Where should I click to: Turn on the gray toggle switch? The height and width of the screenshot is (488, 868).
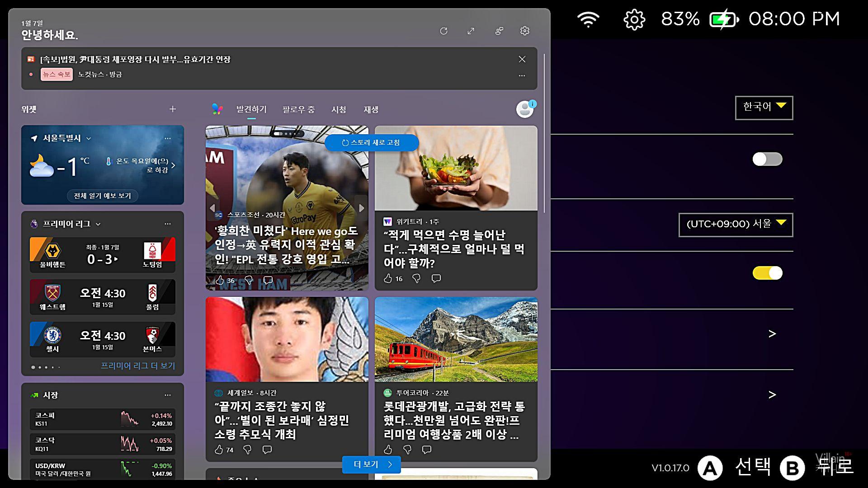767,159
